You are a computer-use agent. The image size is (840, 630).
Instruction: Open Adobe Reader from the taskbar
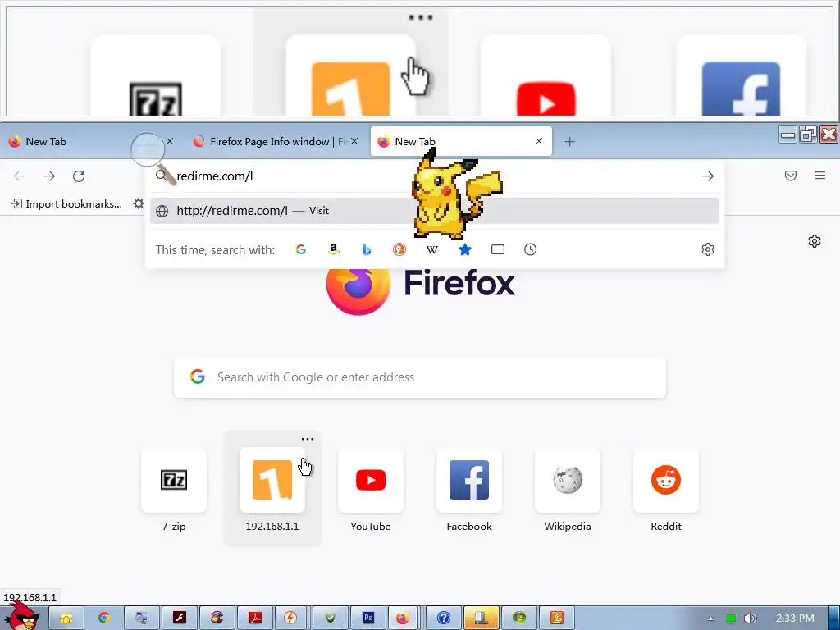click(254, 618)
